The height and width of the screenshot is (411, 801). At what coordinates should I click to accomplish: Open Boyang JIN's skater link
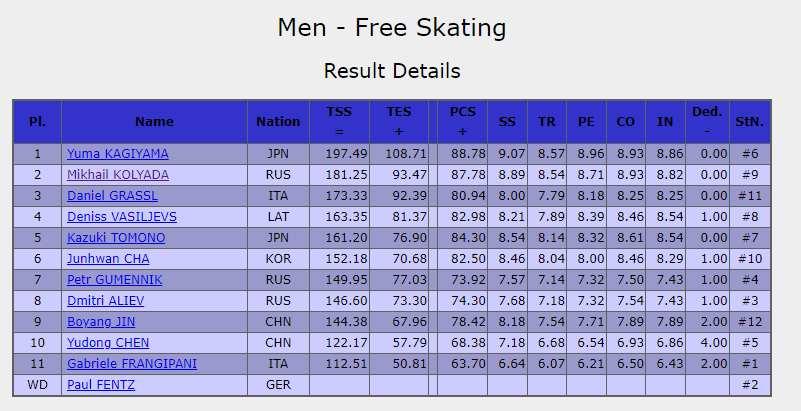coord(101,322)
